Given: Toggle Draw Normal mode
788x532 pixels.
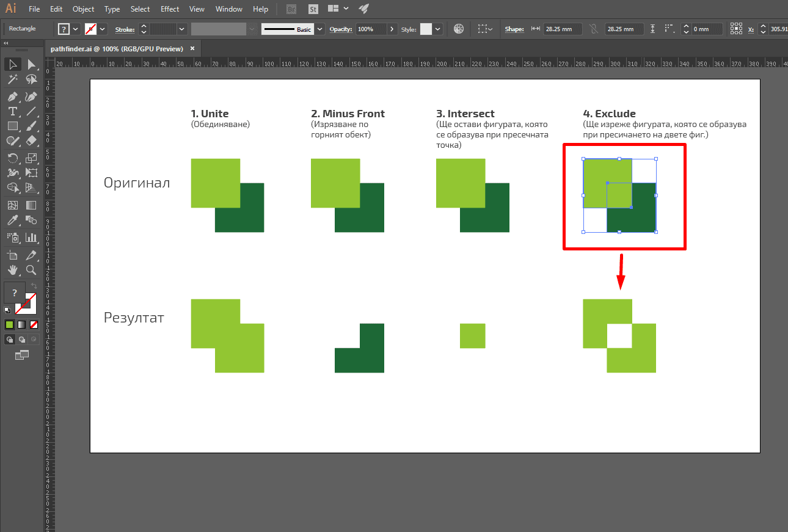Looking at the screenshot, I should 10,339.
